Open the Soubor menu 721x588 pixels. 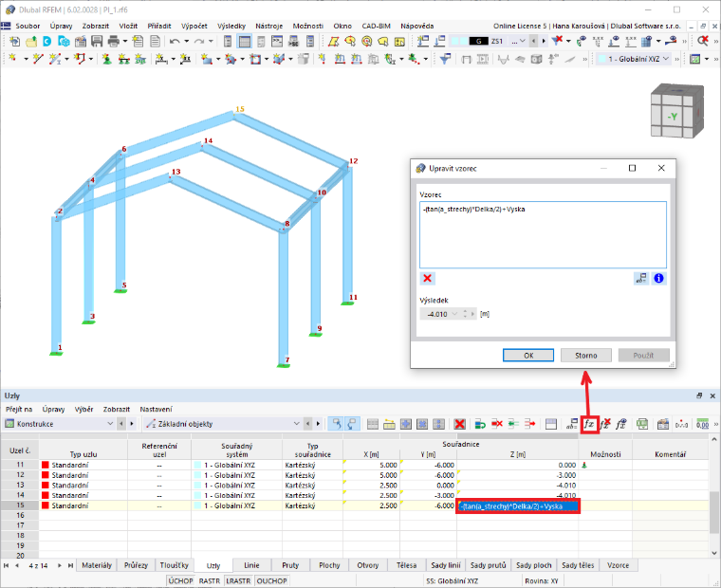(x=28, y=26)
